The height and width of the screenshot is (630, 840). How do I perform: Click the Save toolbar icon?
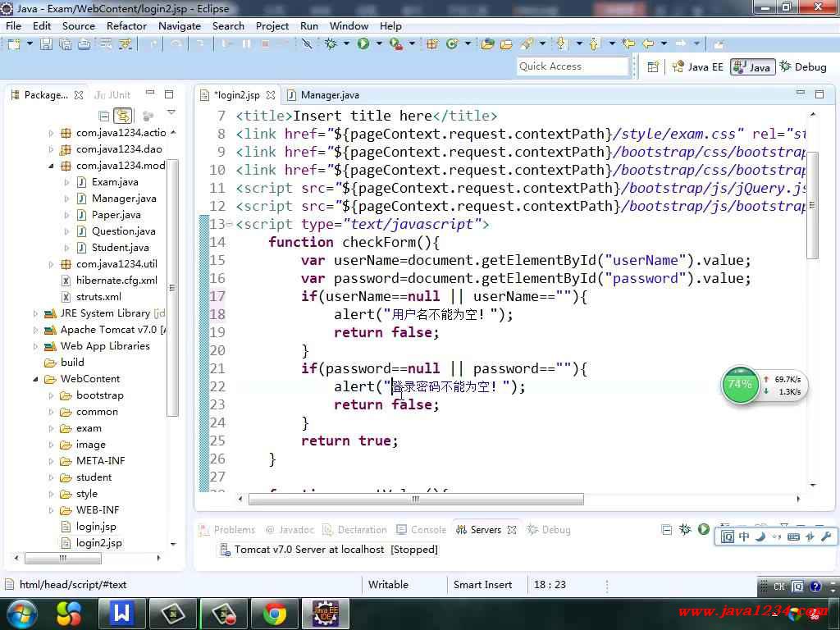(47, 44)
